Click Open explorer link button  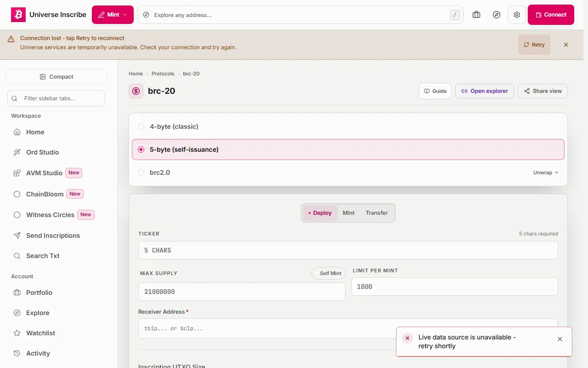(x=485, y=91)
